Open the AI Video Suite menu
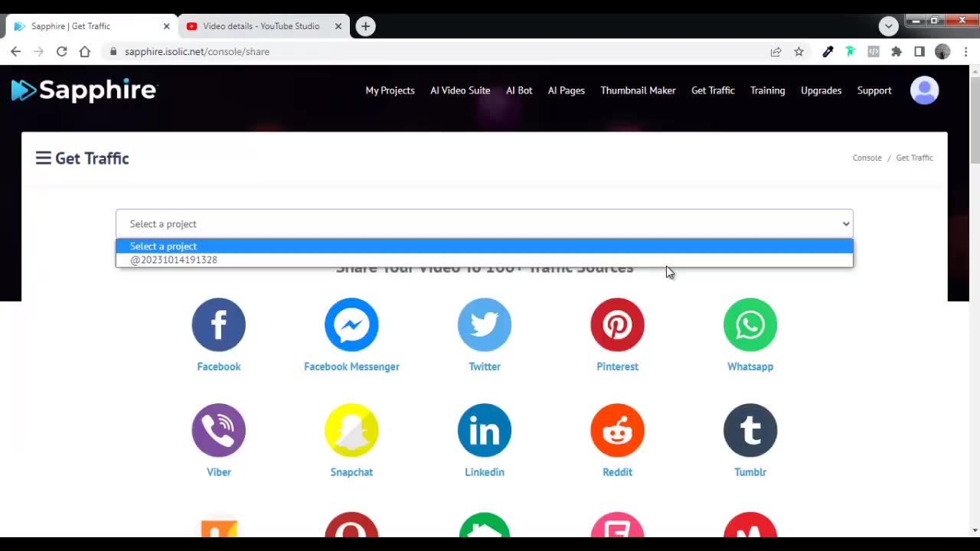Image resolution: width=980 pixels, height=551 pixels. click(460, 90)
